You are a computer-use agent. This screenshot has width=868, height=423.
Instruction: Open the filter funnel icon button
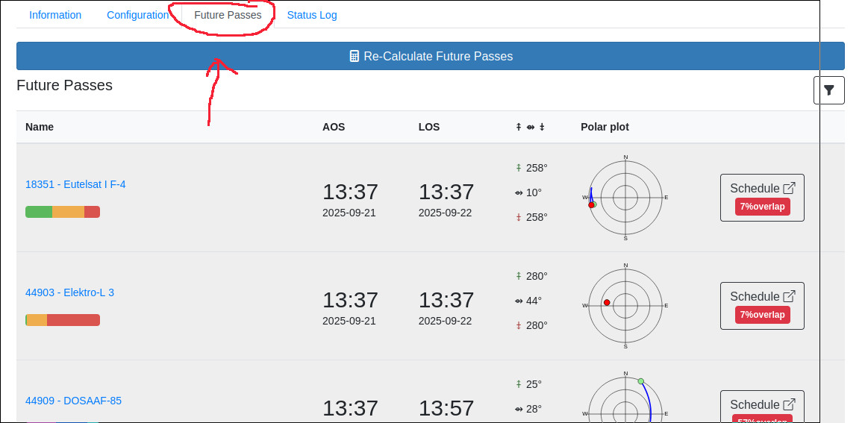click(828, 90)
